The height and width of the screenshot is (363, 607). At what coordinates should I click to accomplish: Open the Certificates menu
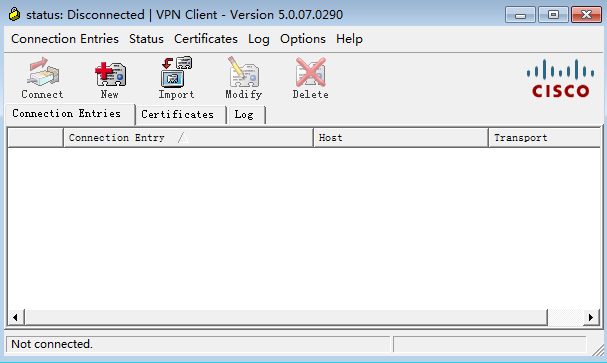pyautogui.click(x=206, y=39)
